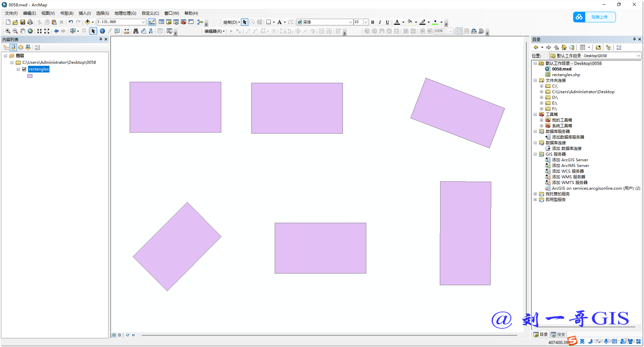The height and width of the screenshot is (347, 644).
Task: Activate the Identify tool
Action: tap(103, 31)
